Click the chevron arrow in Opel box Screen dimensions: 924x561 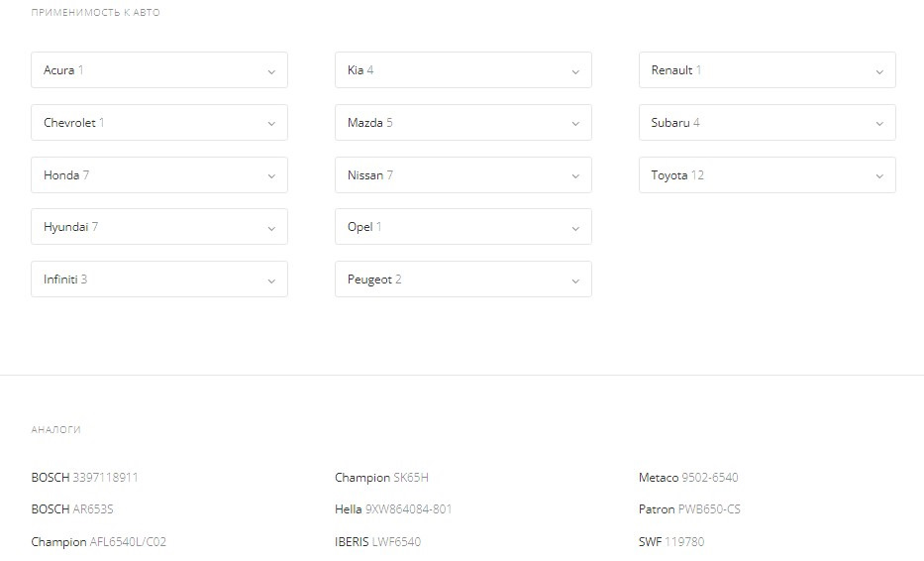[575, 228]
